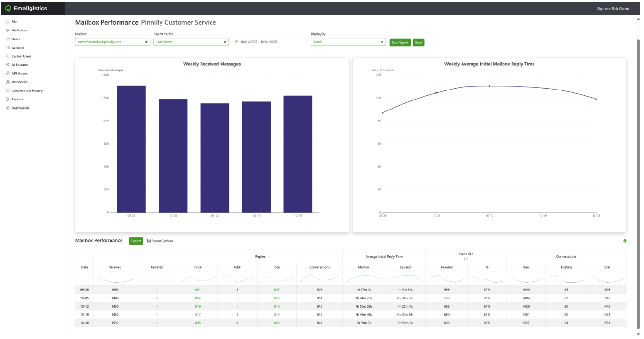Image resolution: width=644 pixels, height=339 pixels.
Task: Open the Me sidebar icon
Action: pyautogui.click(x=8, y=22)
